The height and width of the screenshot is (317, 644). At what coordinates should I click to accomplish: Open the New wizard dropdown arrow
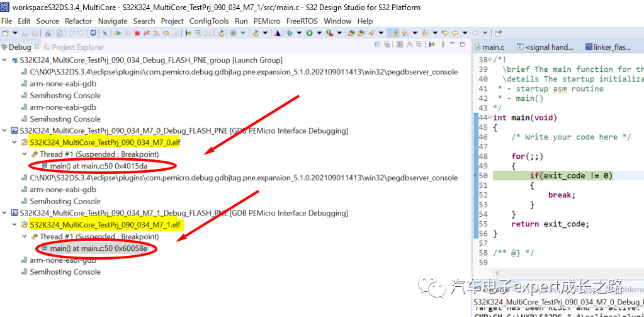pyautogui.click(x=14, y=33)
